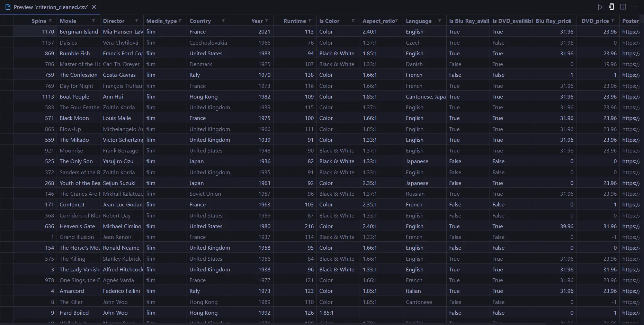Image resolution: width=644 pixels, height=325 pixels.
Task: Open filter for Year column
Action: 267,21
